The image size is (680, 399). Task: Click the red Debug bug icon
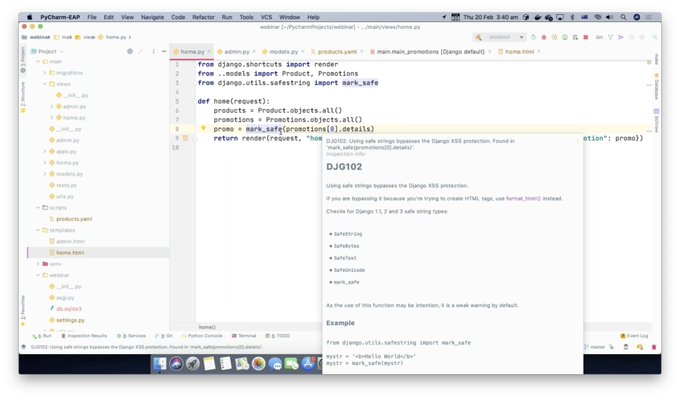pos(544,37)
